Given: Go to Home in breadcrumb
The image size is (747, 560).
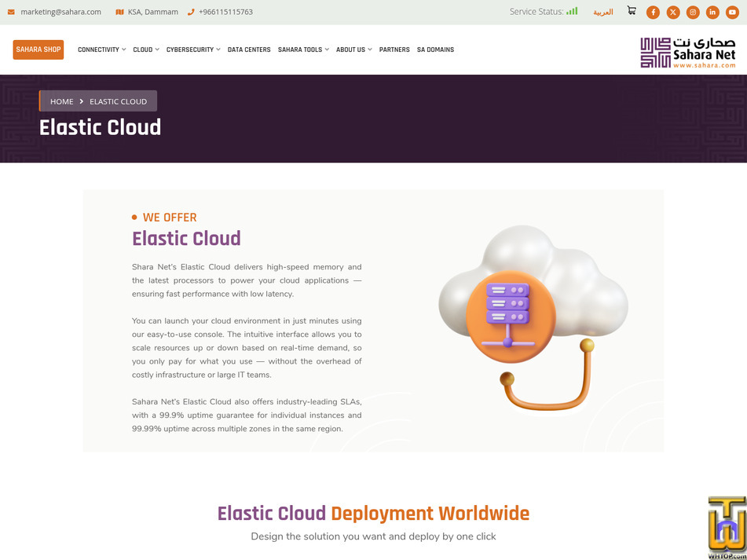Looking at the screenshot, I should tap(62, 101).
